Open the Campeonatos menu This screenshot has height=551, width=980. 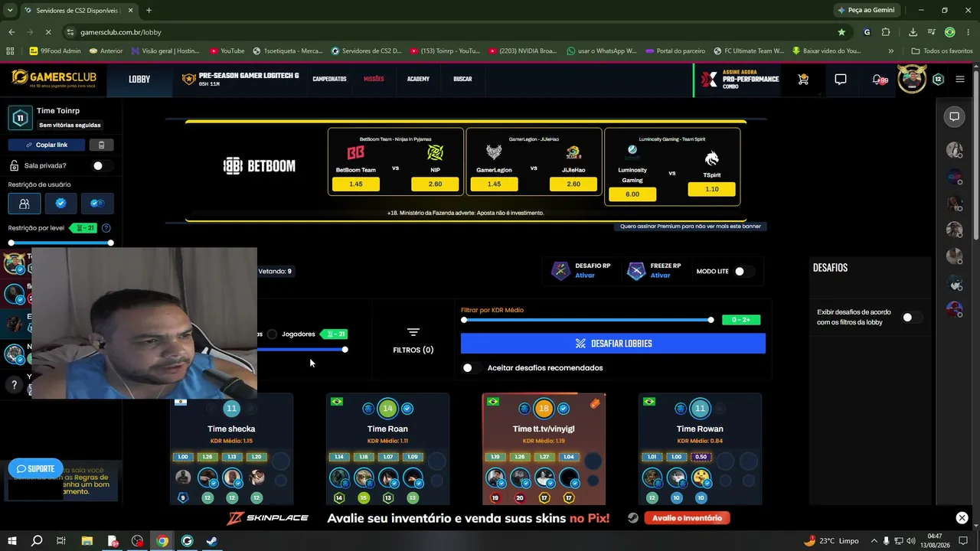(329, 79)
